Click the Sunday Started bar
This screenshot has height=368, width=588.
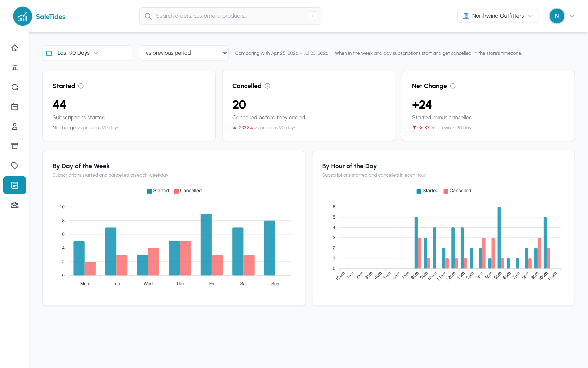[269, 248]
